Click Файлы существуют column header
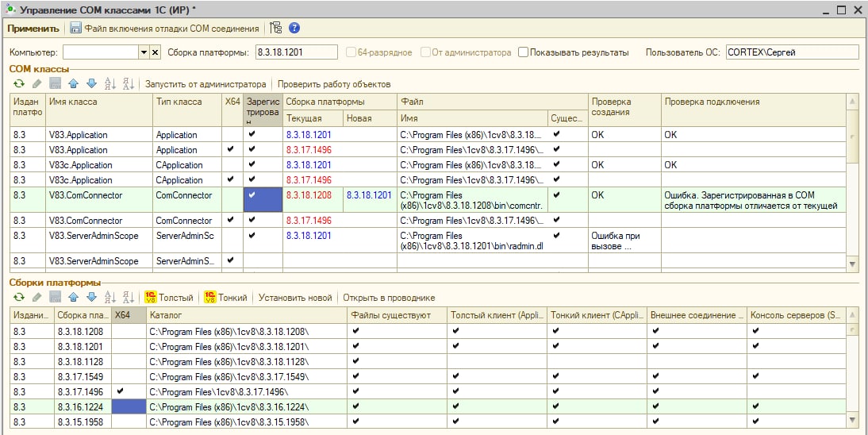 click(398, 315)
